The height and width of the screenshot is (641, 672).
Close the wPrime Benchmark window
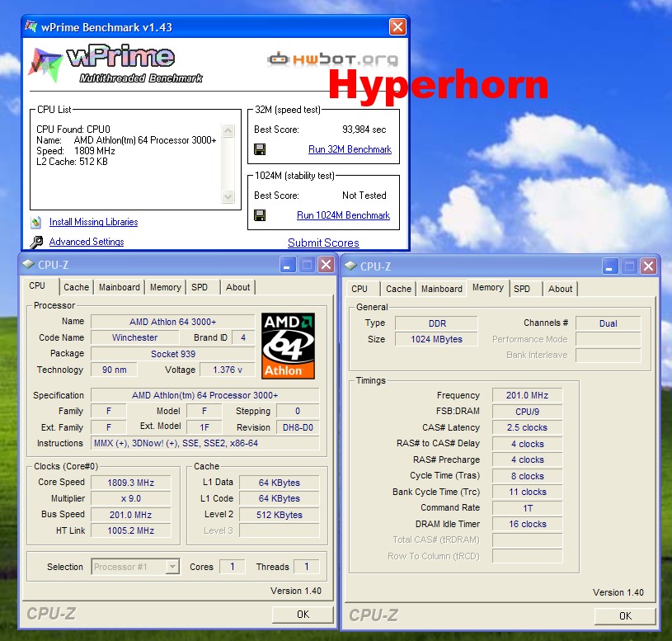397,27
